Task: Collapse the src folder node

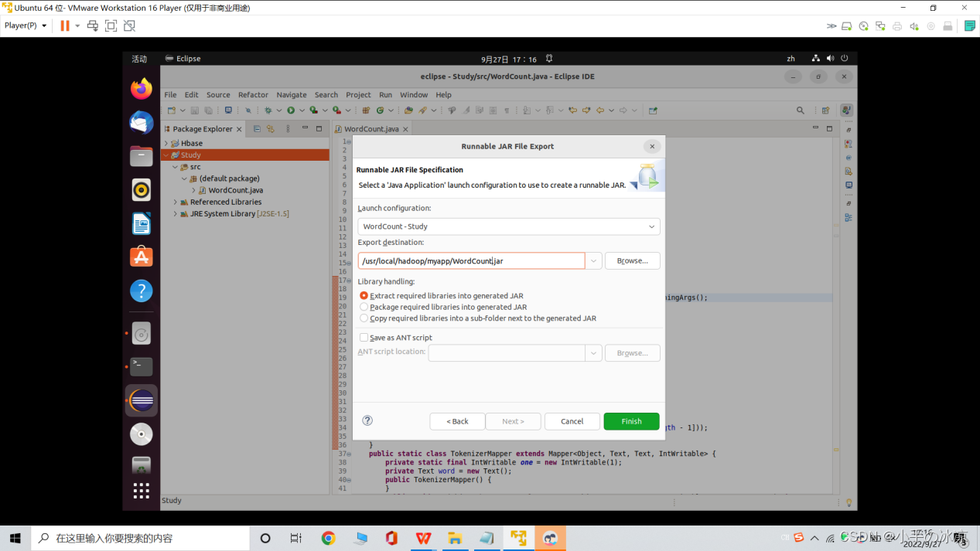Action: [175, 166]
